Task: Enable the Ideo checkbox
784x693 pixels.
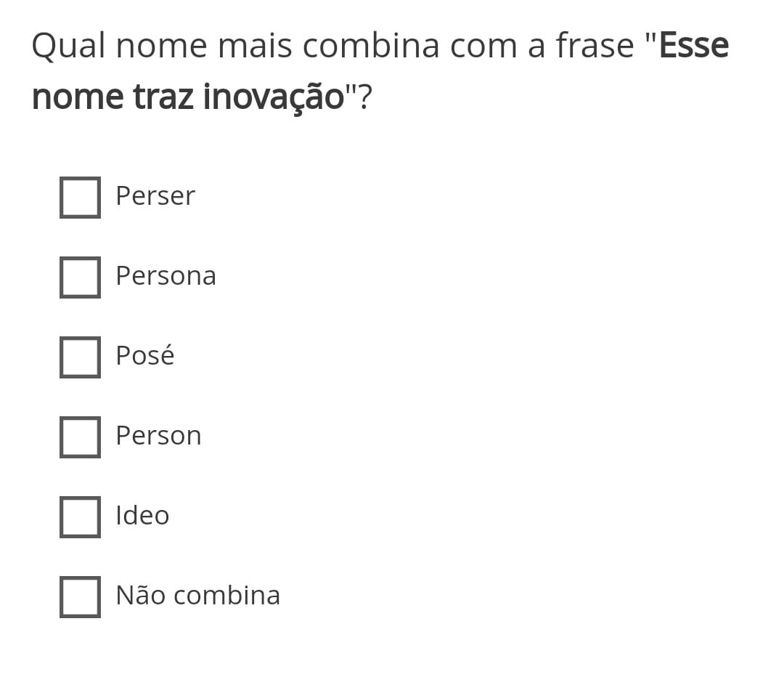Action: click(80, 517)
